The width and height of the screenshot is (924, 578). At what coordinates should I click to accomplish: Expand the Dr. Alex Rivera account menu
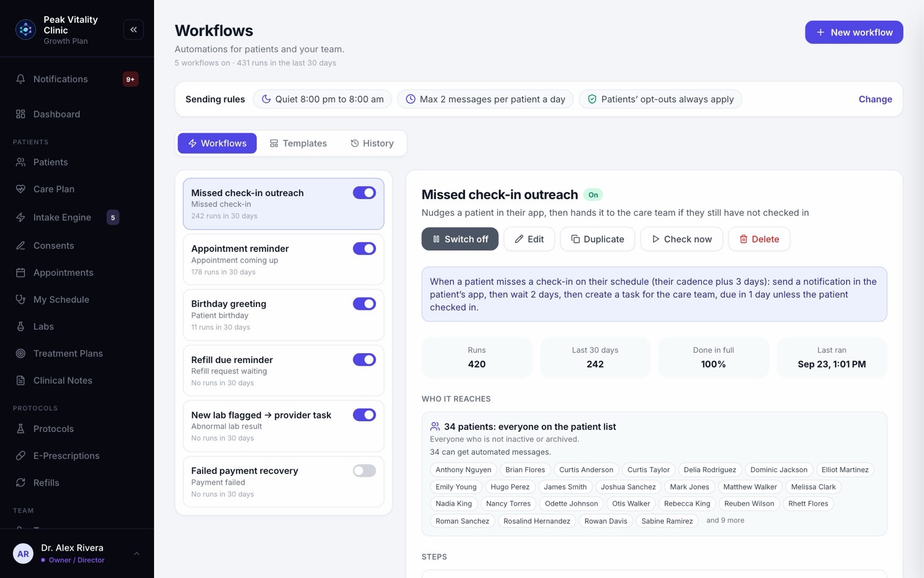(x=137, y=554)
